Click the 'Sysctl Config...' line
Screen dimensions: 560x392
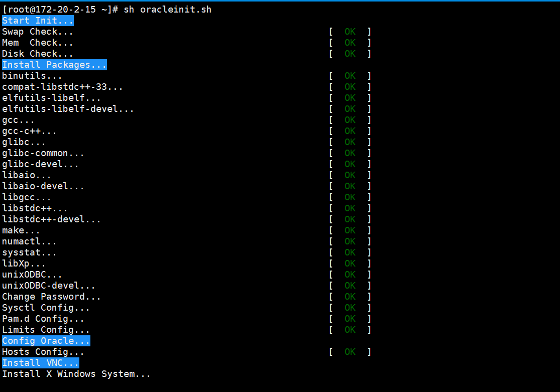pos(46,308)
